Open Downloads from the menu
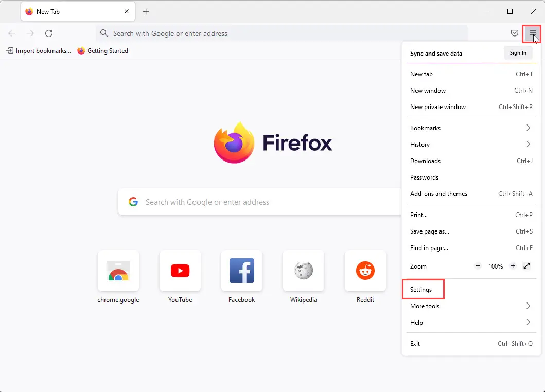Screen dimensions: 545x392 pyautogui.click(x=471, y=161)
